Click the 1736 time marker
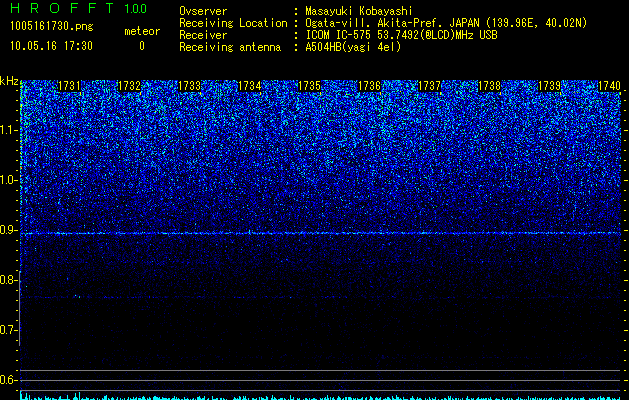629x400 pixels. (x=369, y=86)
